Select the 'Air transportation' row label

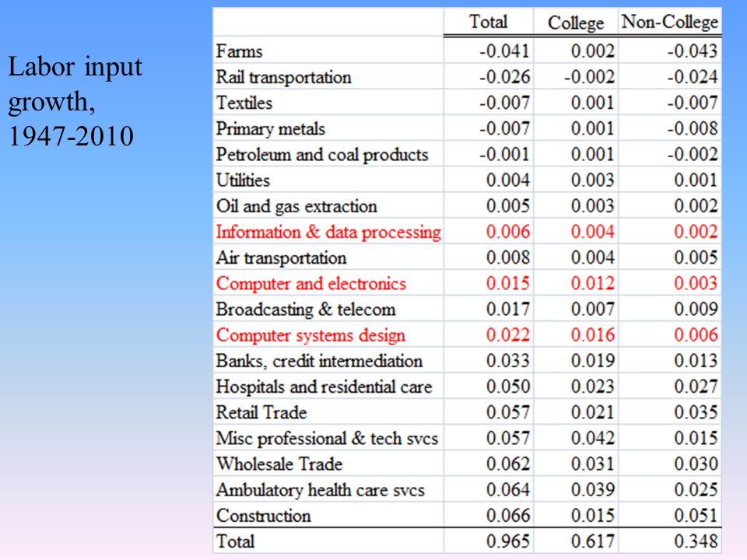tap(281, 258)
